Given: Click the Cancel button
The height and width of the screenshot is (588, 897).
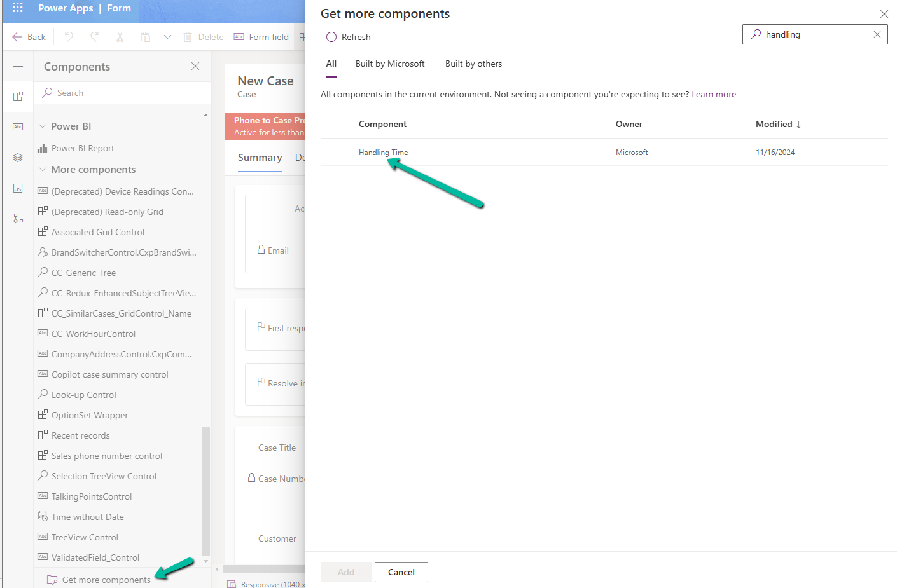Looking at the screenshot, I should (x=401, y=572).
